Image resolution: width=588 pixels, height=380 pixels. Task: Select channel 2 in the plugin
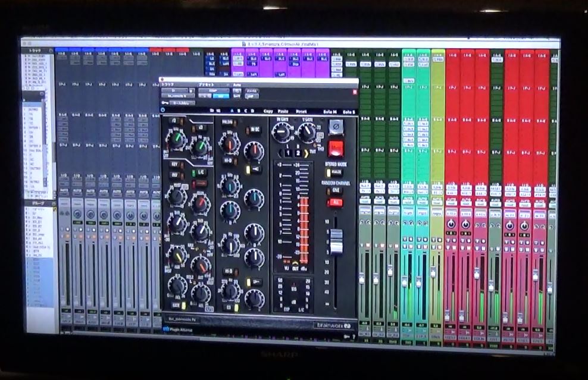298,153
